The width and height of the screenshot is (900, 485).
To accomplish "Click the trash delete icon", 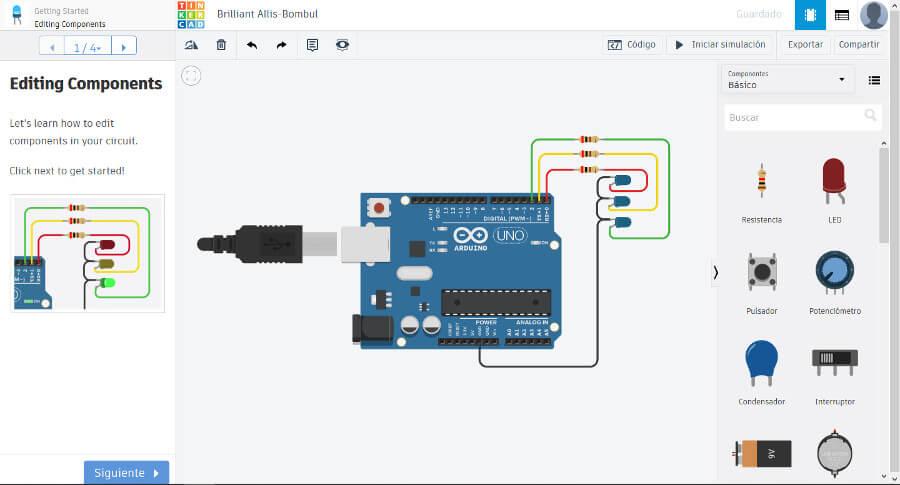I will 221,45.
